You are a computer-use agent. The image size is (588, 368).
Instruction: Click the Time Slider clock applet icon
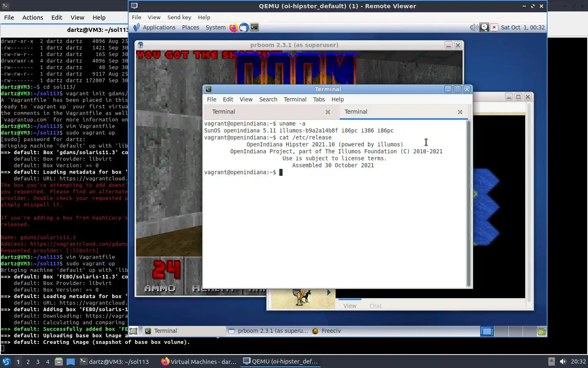484,27
